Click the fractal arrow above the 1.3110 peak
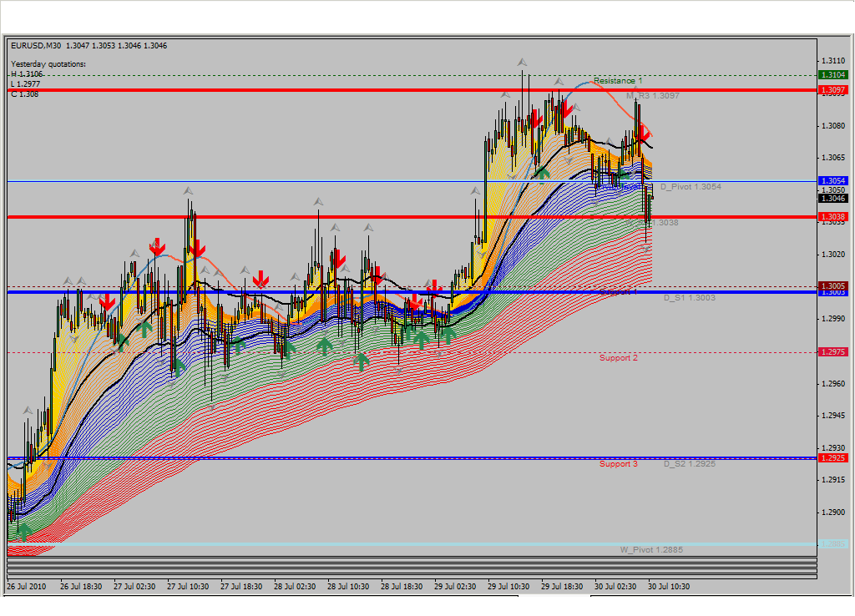This screenshot has height=616, width=855. [x=523, y=62]
